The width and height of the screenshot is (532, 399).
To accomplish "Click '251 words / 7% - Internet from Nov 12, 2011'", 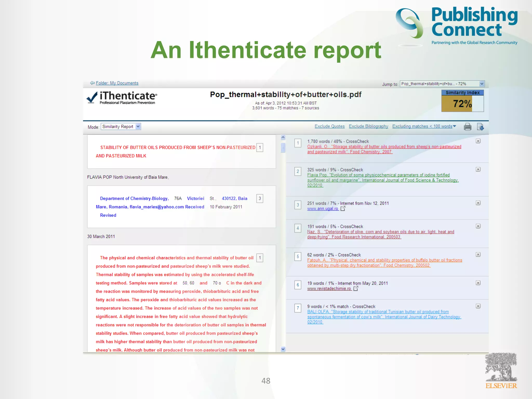I will click(348, 203).
